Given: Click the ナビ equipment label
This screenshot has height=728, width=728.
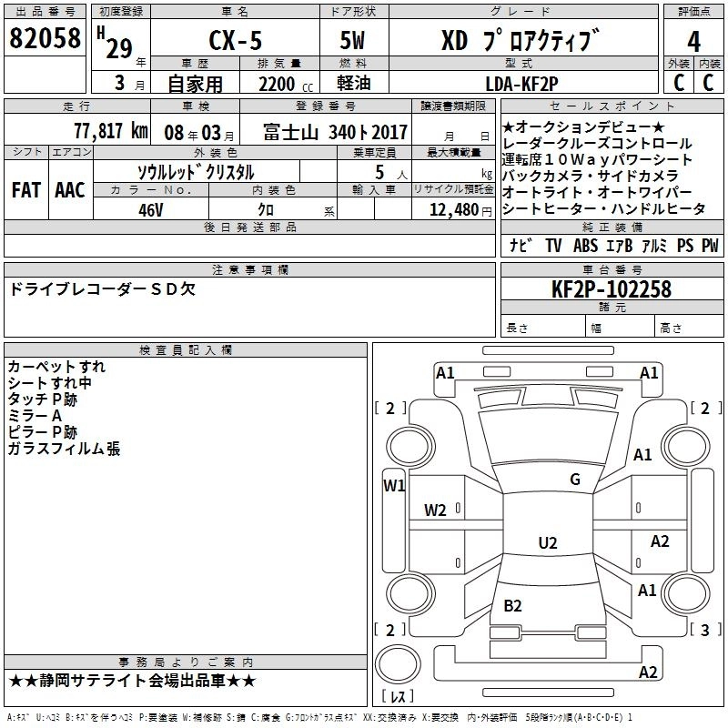Looking at the screenshot, I should [x=521, y=246].
